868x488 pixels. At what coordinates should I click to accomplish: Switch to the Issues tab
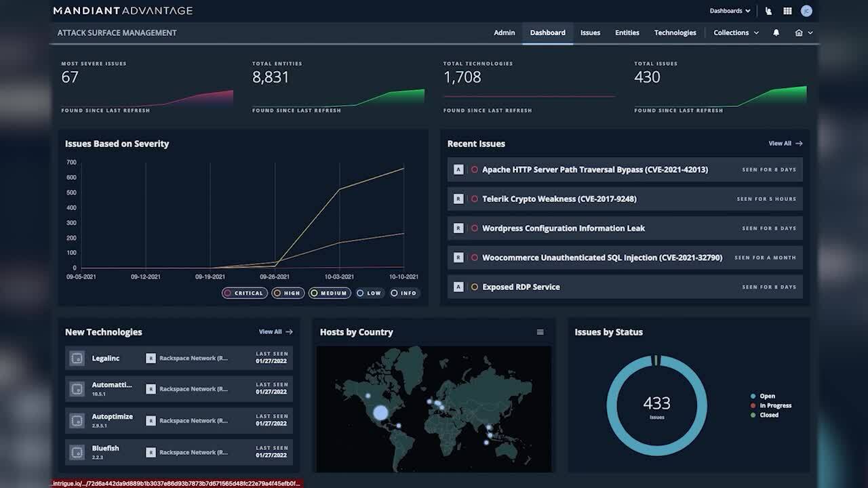pyautogui.click(x=590, y=33)
